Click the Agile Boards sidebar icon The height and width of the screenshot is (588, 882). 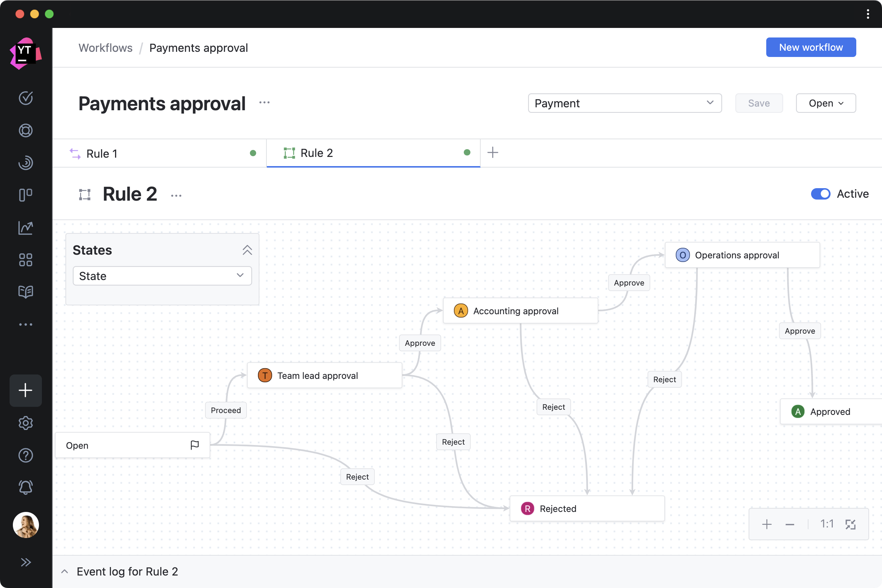25,195
